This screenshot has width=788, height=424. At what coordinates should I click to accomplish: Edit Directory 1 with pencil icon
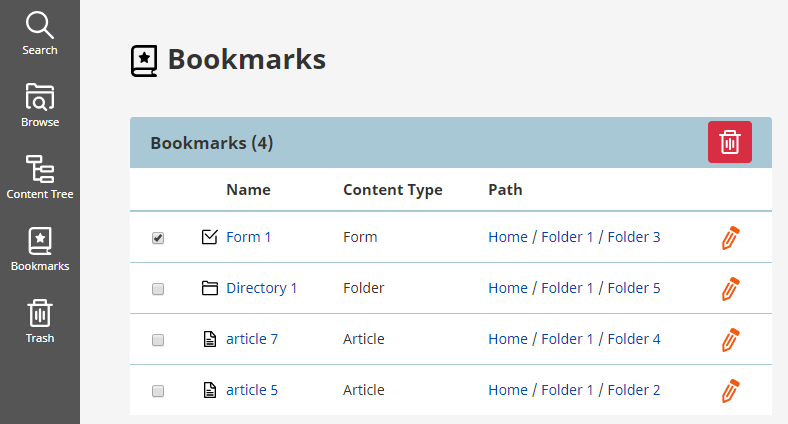pyautogui.click(x=730, y=289)
